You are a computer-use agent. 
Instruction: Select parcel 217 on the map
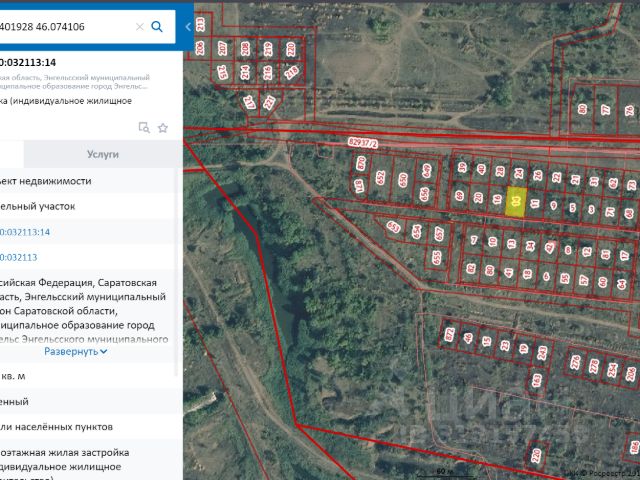249,102
